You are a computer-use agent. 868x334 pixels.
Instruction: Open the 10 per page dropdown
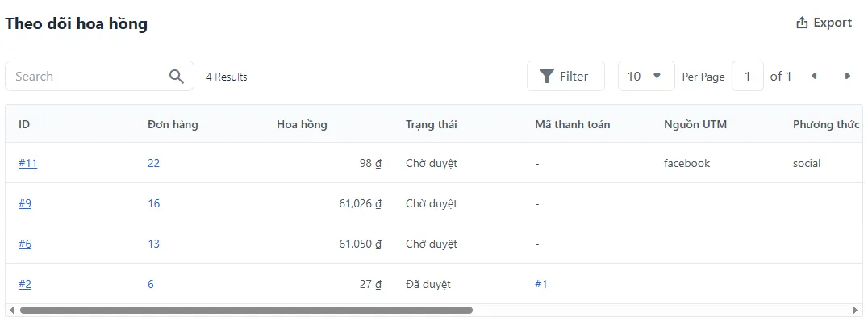point(646,76)
